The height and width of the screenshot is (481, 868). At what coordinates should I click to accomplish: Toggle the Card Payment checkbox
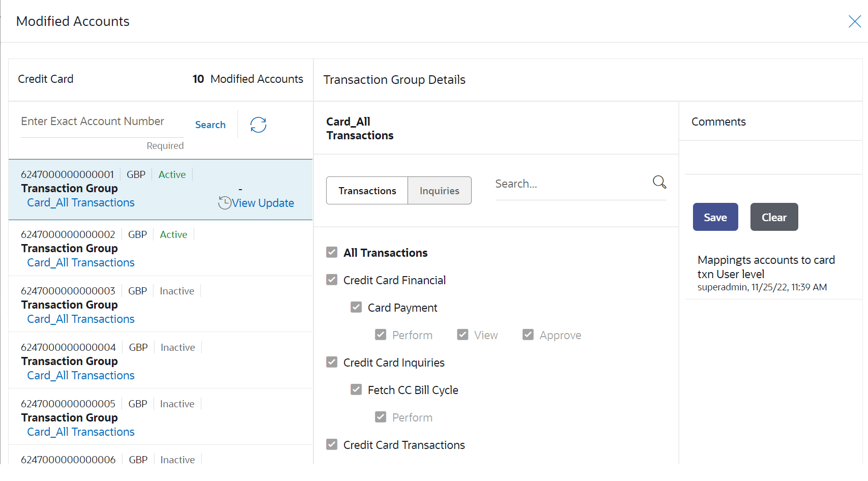pyautogui.click(x=356, y=308)
